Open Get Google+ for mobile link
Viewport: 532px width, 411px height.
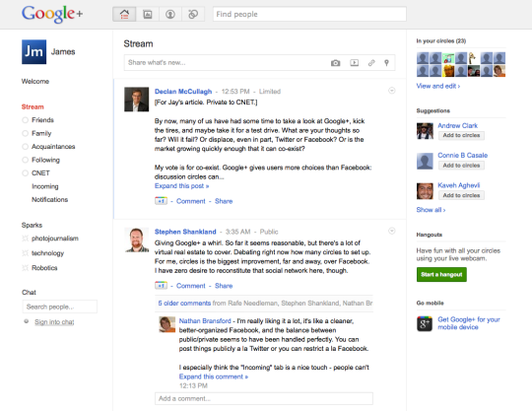click(x=469, y=323)
